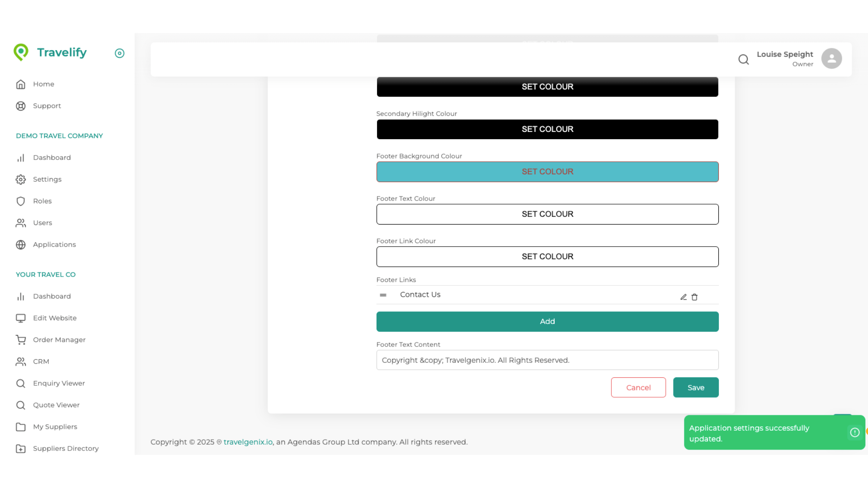Click the Footer Text Content field
This screenshot has height=488, width=868.
tap(547, 360)
